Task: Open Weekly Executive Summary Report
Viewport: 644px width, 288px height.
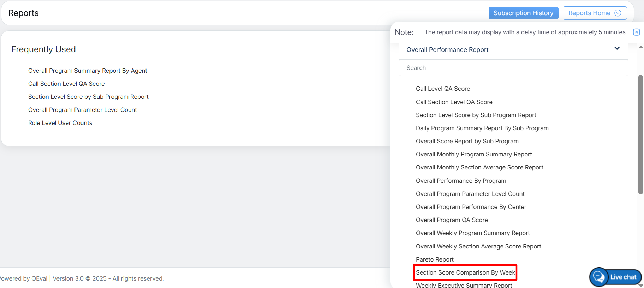Action: pos(464,285)
